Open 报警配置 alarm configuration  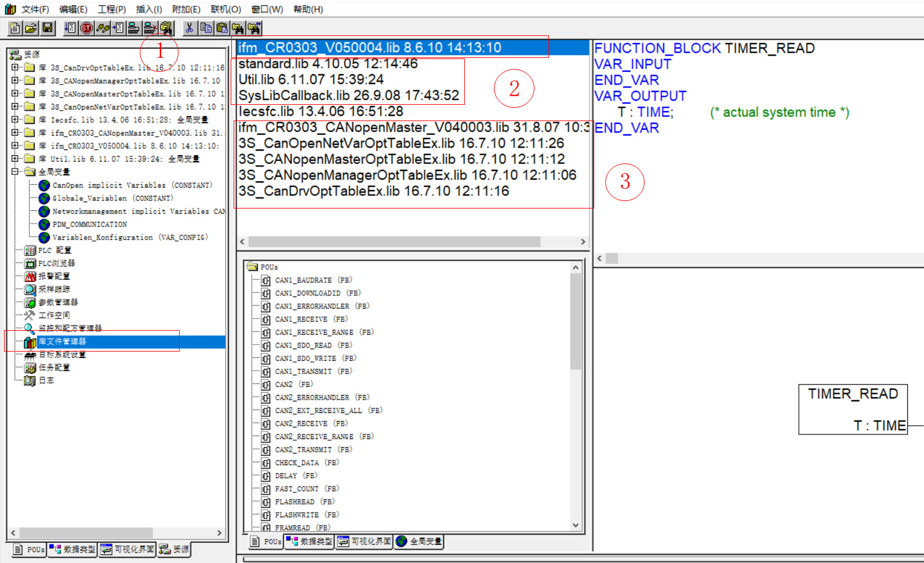(54, 276)
